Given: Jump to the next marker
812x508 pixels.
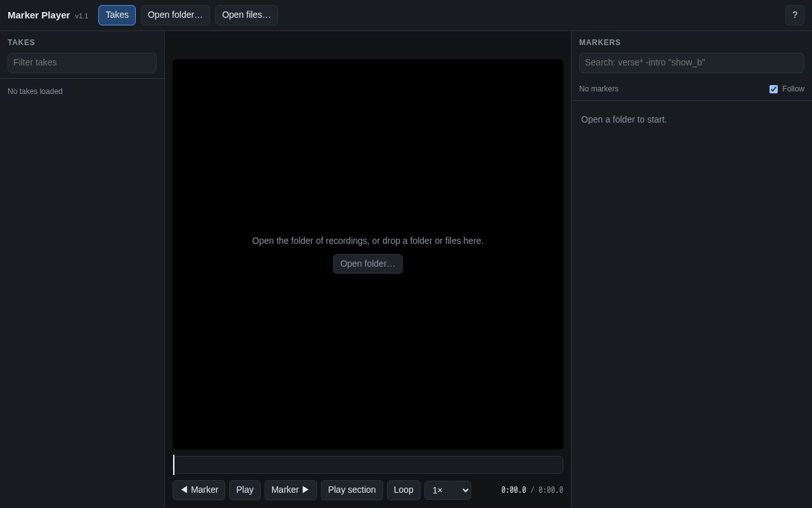Looking at the screenshot, I should pyautogui.click(x=291, y=490).
